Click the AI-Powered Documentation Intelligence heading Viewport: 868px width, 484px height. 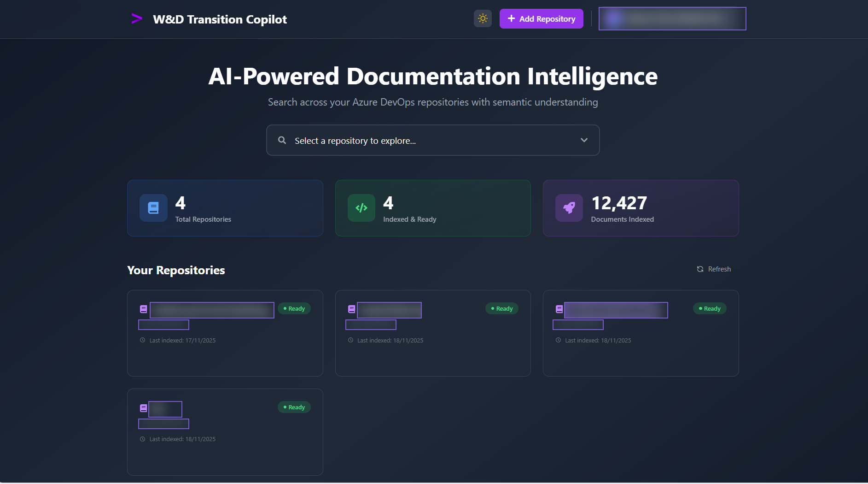point(433,77)
